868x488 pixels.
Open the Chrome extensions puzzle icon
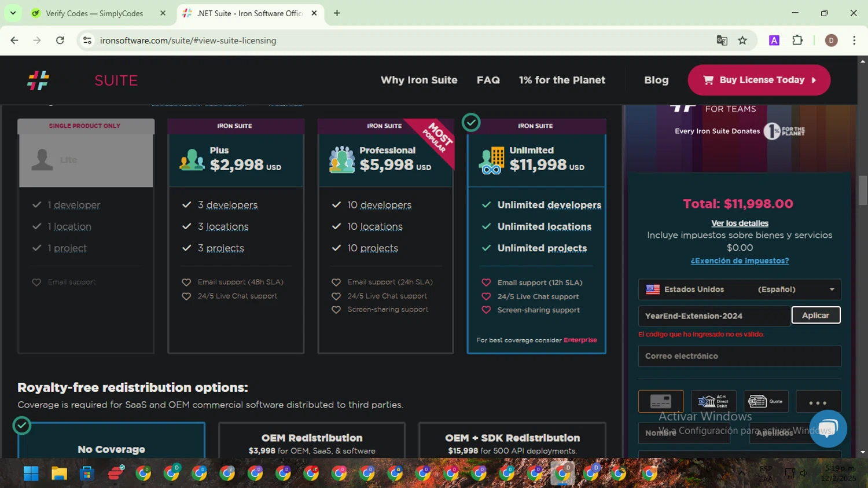(x=797, y=41)
